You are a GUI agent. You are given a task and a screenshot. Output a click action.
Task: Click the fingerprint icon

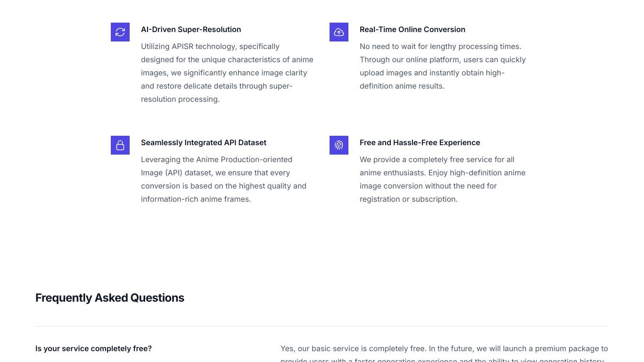pyautogui.click(x=339, y=145)
